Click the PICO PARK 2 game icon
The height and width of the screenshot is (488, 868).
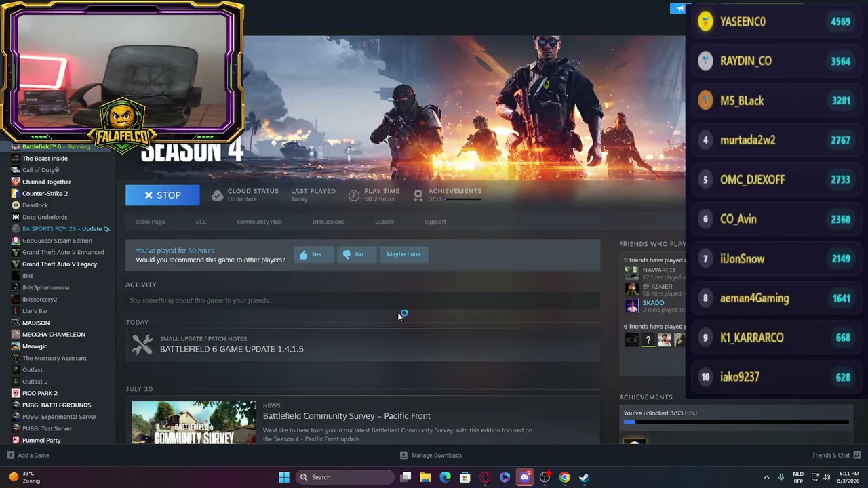16,393
